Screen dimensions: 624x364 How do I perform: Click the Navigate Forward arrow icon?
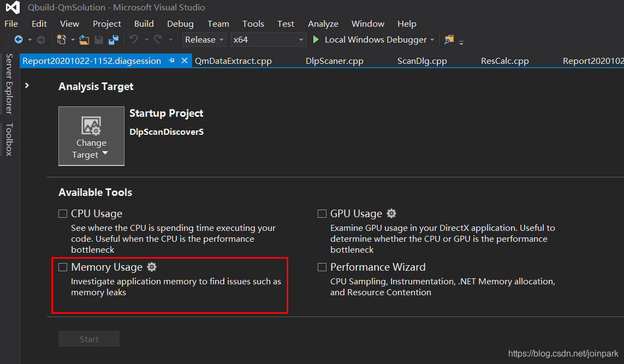tap(40, 39)
